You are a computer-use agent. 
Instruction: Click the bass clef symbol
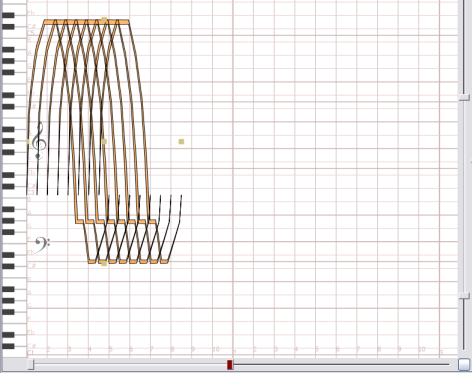[42, 245]
